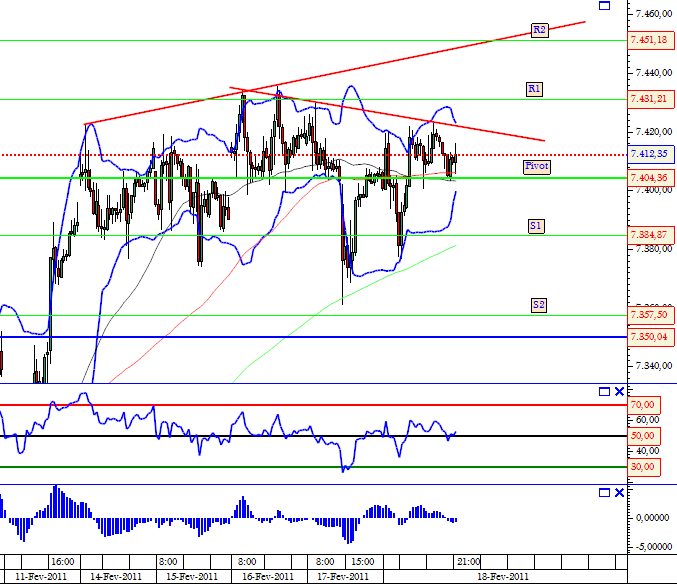Click the MACD 0,00000 axis label
The width and height of the screenshot is (677, 584).
click(x=652, y=518)
